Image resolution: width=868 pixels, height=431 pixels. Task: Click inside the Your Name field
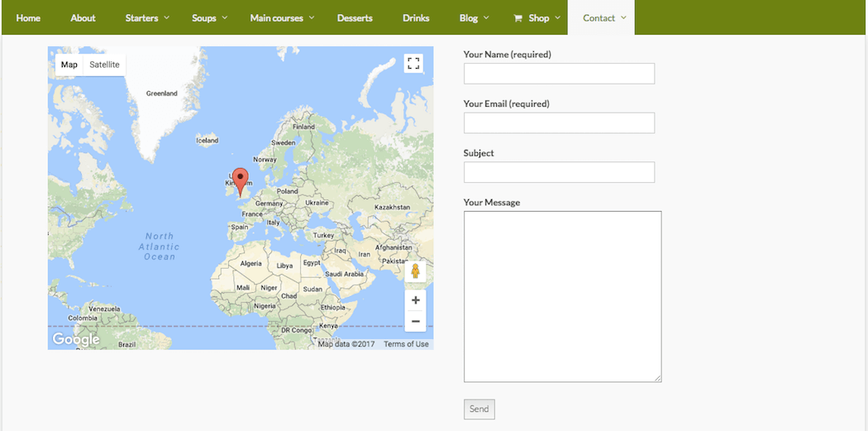[x=559, y=74]
